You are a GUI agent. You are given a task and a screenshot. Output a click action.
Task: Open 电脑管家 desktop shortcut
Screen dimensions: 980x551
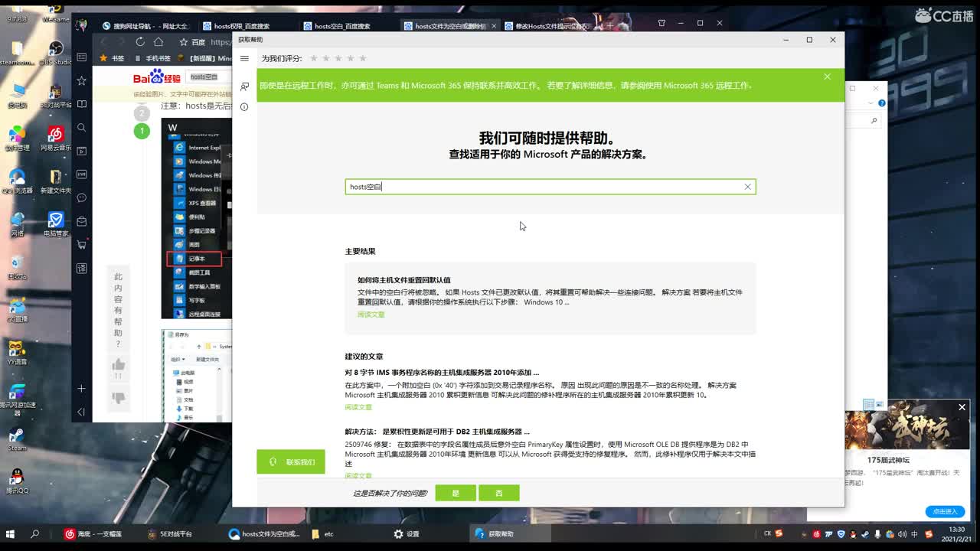(x=55, y=224)
